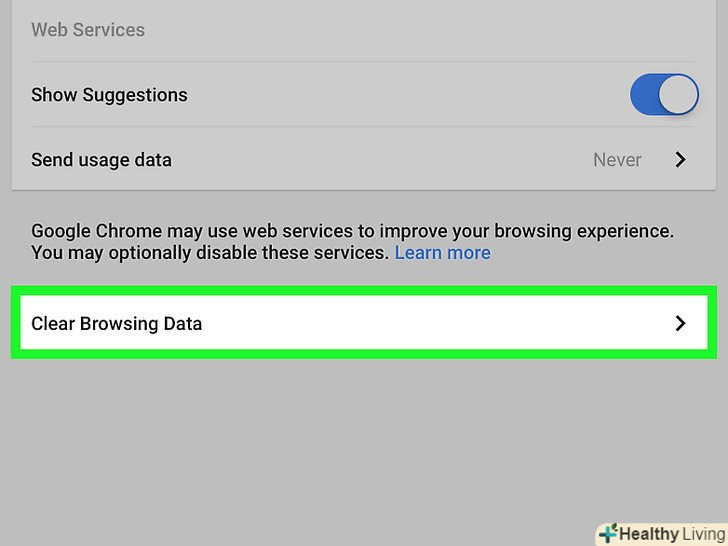Open the Learn more link

[442, 253]
